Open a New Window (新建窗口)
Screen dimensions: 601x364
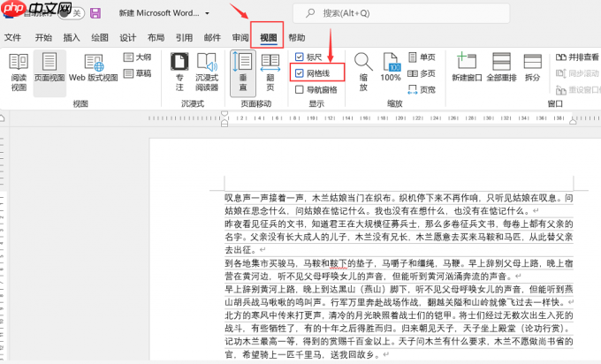coord(467,67)
